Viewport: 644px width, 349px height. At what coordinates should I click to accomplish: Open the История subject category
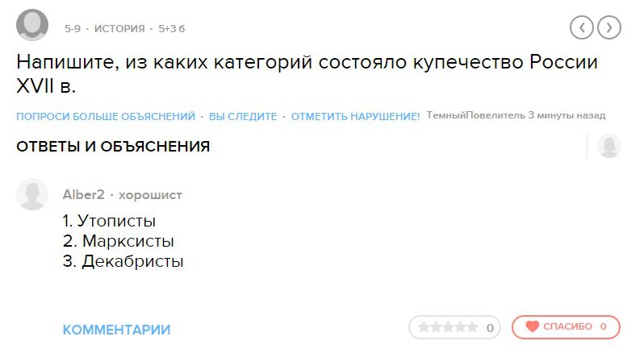[119, 29]
